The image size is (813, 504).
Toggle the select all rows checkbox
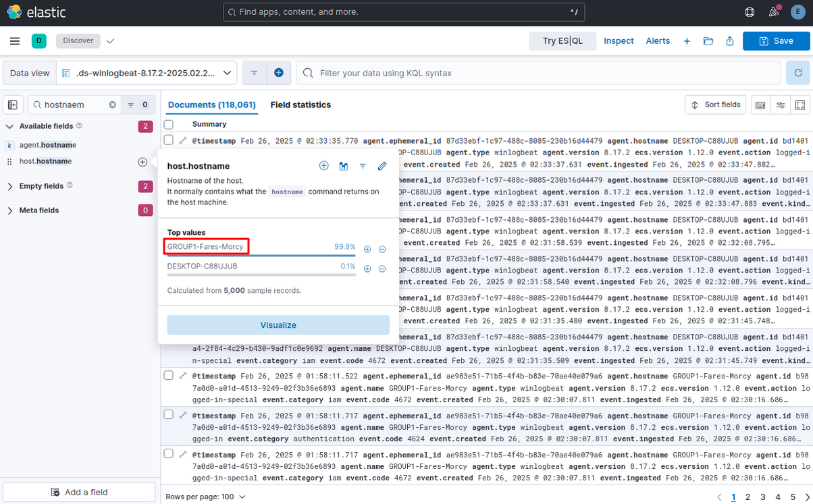pyautogui.click(x=169, y=124)
